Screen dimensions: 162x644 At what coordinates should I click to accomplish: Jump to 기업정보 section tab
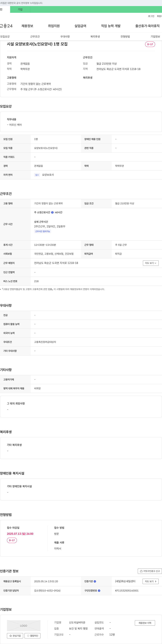pos(155,37)
